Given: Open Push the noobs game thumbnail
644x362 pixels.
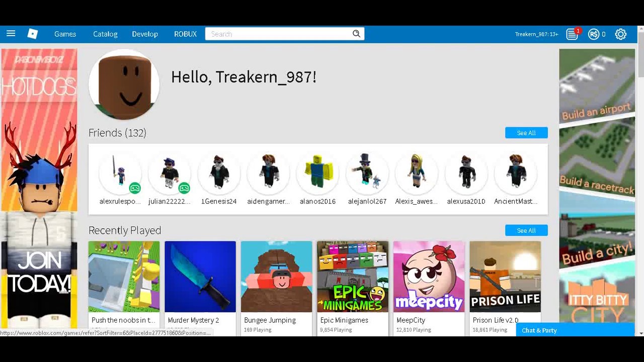Looking at the screenshot, I should tap(124, 277).
